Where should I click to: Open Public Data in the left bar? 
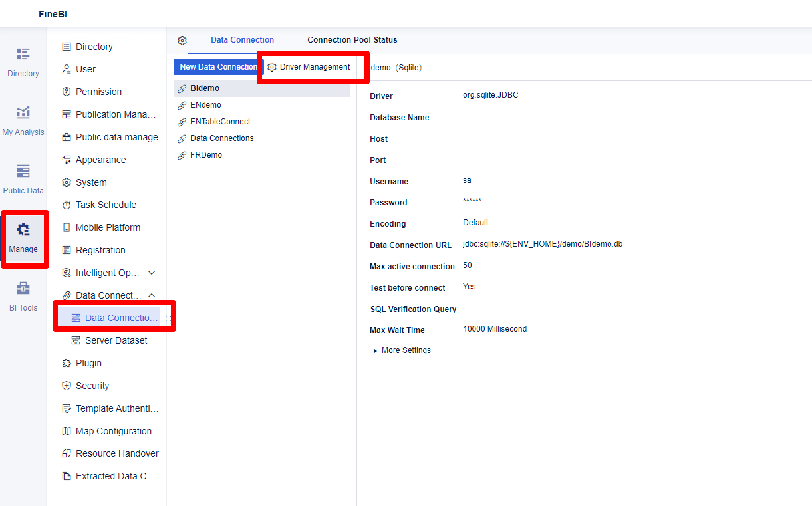point(23,180)
